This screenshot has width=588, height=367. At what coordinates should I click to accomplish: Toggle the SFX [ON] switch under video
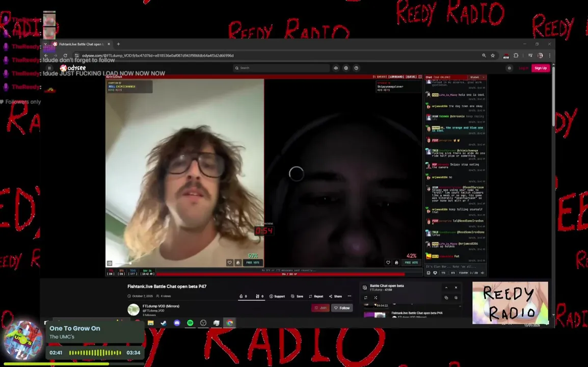coord(121,272)
